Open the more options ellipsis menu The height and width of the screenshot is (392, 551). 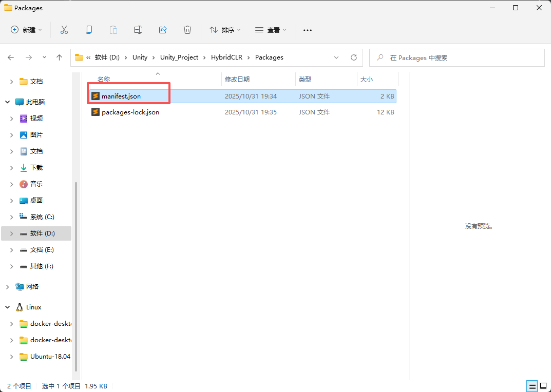click(308, 30)
